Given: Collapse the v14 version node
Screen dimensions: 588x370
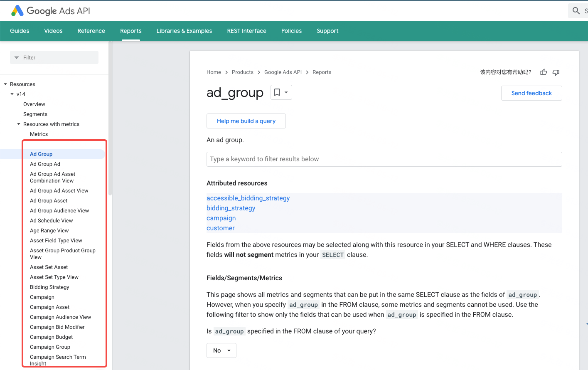Looking at the screenshot, I should (12, 94).
